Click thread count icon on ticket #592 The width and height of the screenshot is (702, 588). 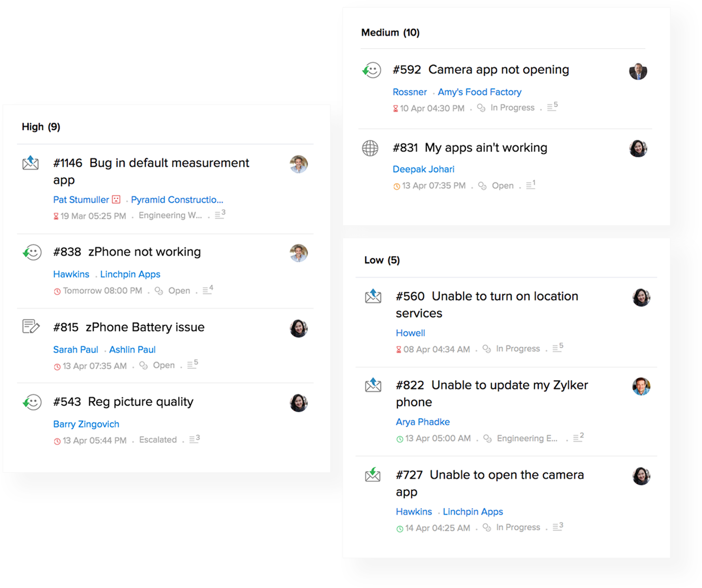click(x=552, y=107)
